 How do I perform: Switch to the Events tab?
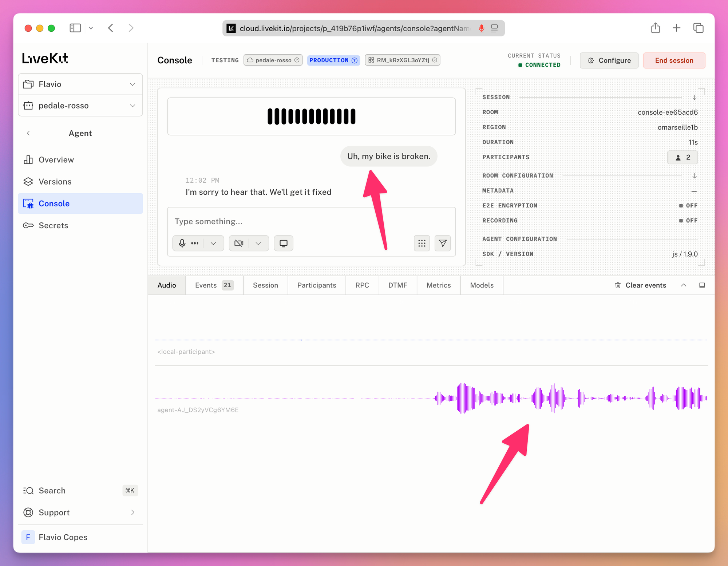(x=214, y=285)
